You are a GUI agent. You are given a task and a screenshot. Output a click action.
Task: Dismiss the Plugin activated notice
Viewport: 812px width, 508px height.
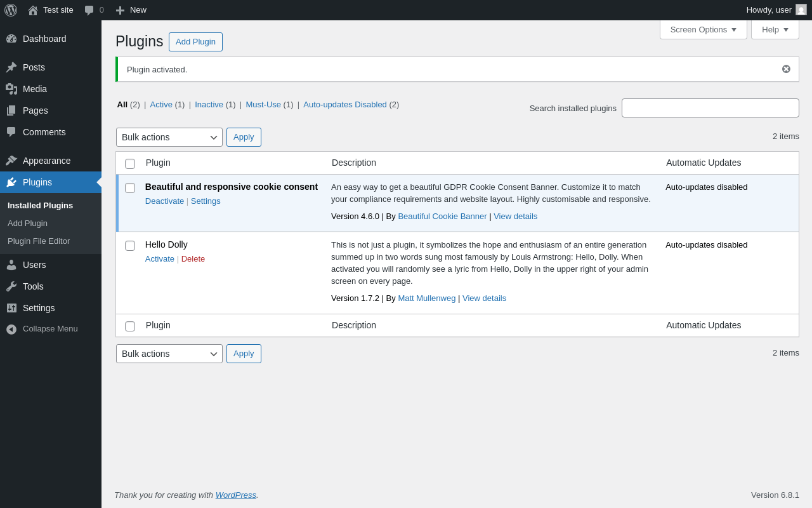pos(786,69)
